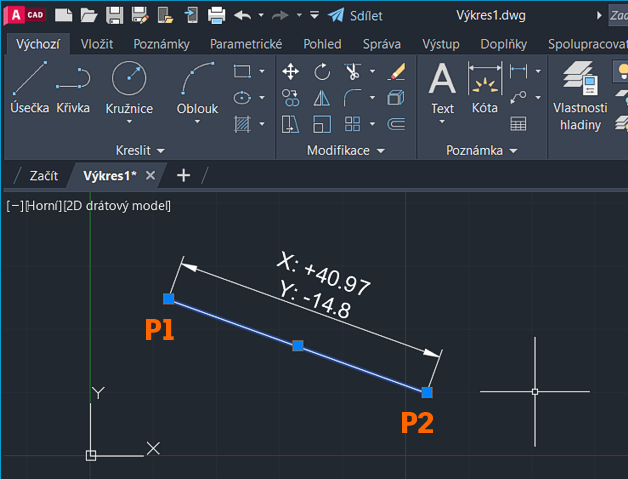Select the rectangle draw tool
The height and width of the screenshot is (479, 628).
coord(242,71)
